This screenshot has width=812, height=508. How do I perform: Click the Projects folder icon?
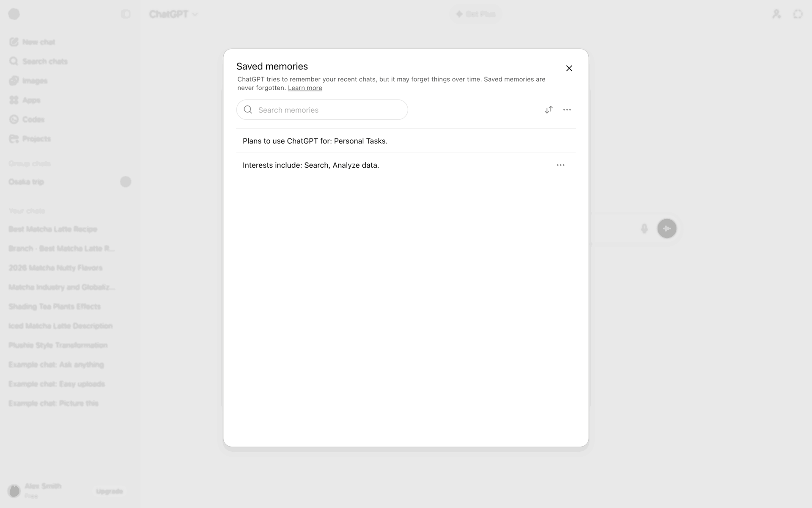[14, 139]
